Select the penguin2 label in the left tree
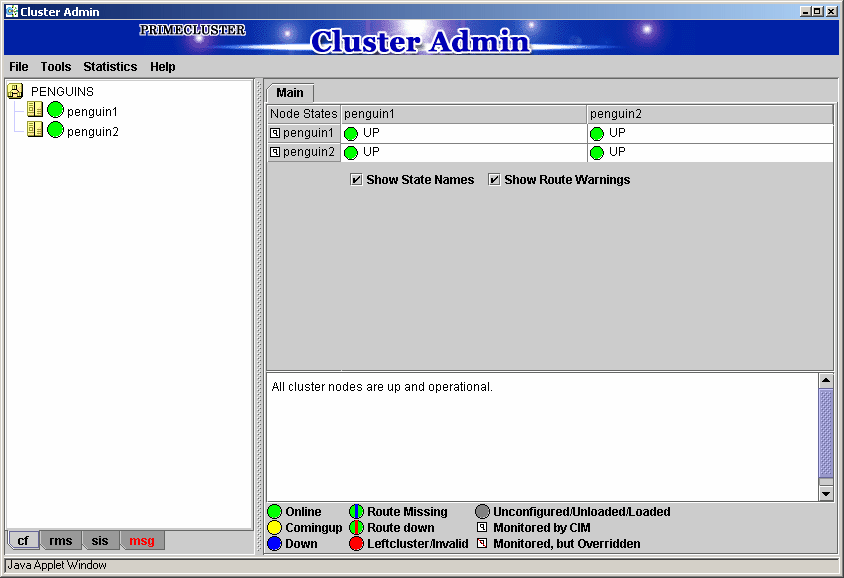The height and width of the screenshot is (578, 844). (x=93, y=131)
